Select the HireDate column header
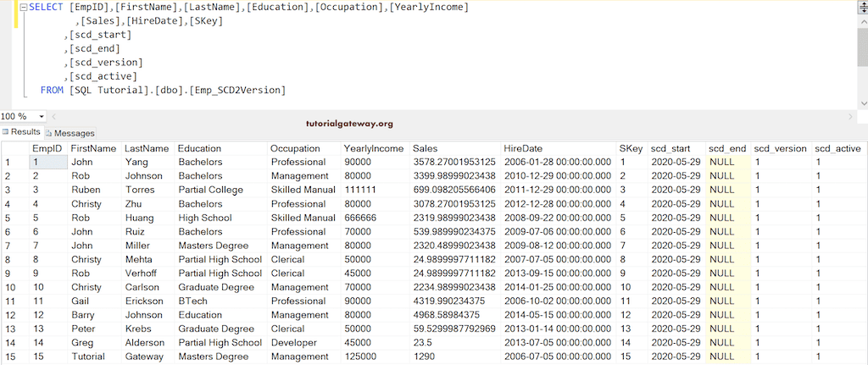The image size is (868, 365). (x=559, y=148)
